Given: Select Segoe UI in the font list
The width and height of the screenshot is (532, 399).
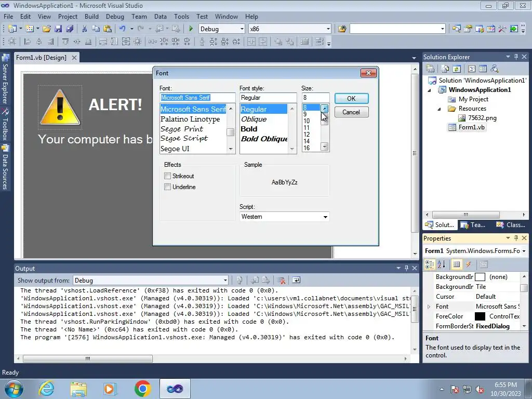Looking at the screenshot, I should point(175,149).
